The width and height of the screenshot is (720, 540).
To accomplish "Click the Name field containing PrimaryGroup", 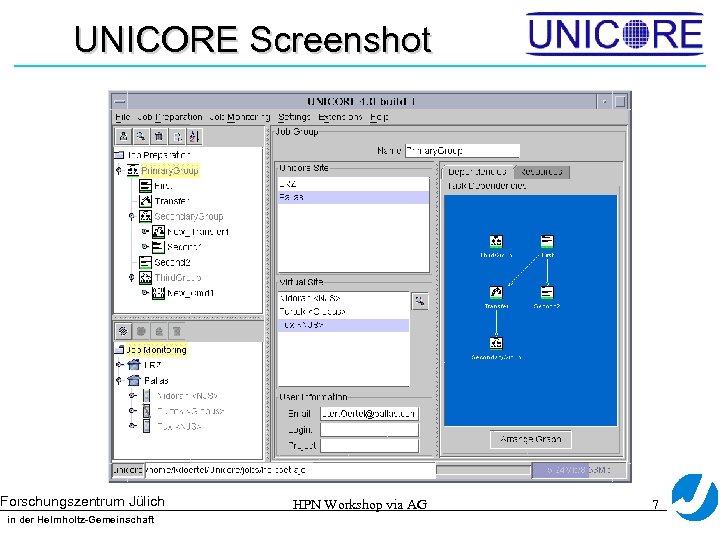I will 462,150.
